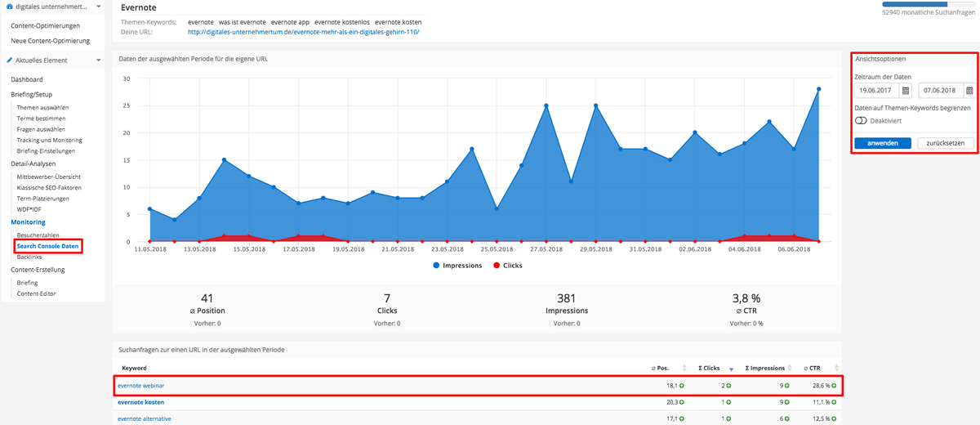Open Tracking und Monitoring
Image resolution: width=980 pixels, height=425 pixels.
(x=50, y=140)
